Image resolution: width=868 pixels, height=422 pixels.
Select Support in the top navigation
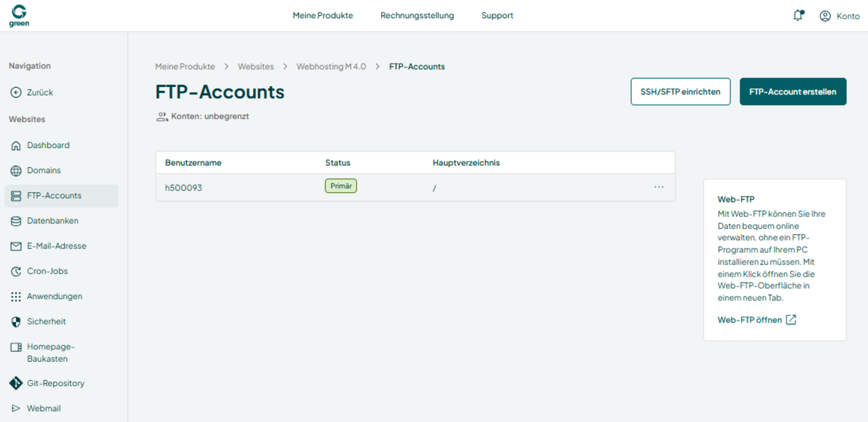(497, 16)
